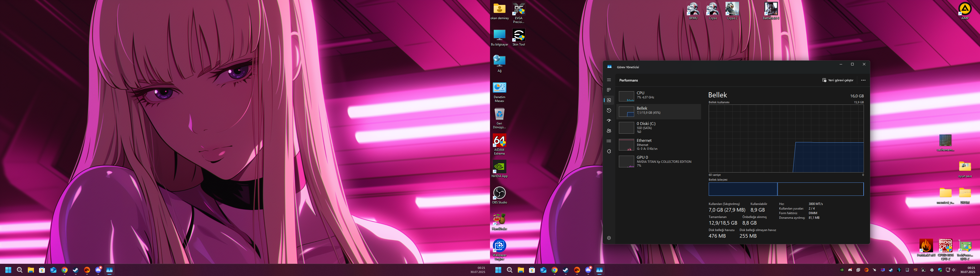
Task: Click the '3800 MT/s' speed value
Action: pos(816,204)
